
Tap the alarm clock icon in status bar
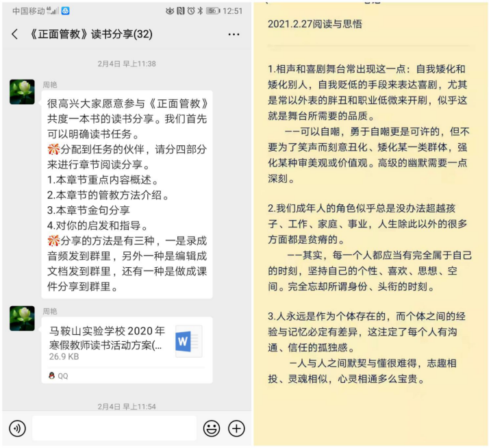190,11
